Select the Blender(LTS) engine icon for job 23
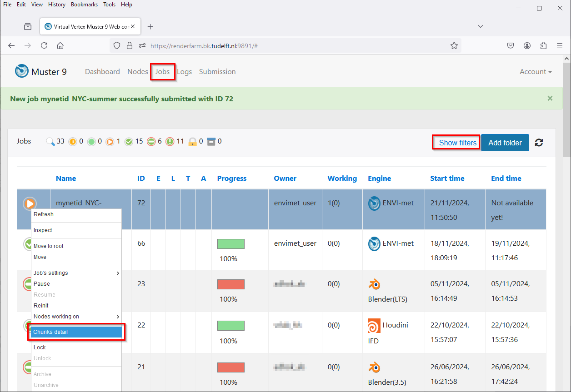The width and height of the screenshot is (571, 392). [x=374, y=284]
